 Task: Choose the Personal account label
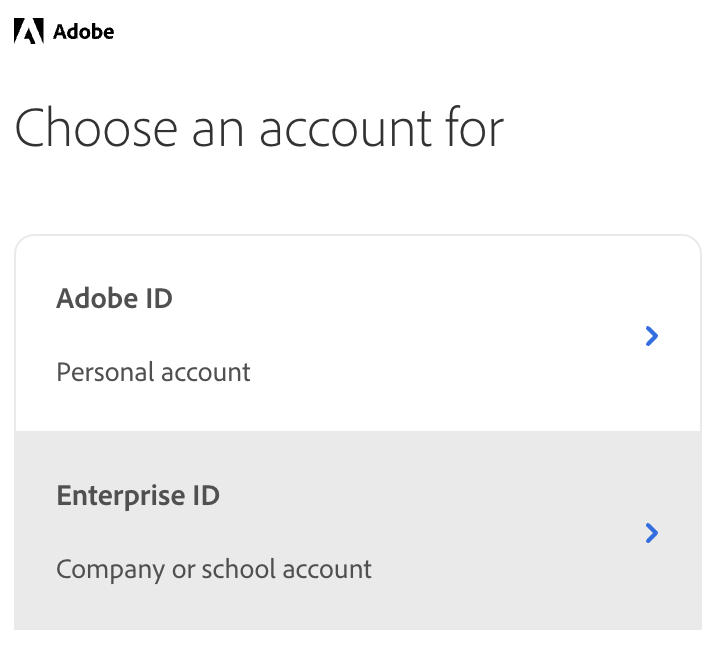153,372
